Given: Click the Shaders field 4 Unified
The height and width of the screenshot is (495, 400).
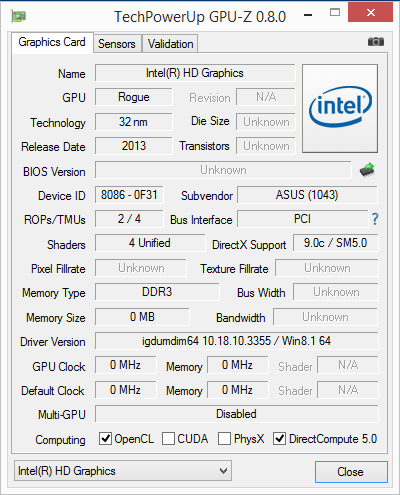Looking at the screenshot, I should coord(150,243).
